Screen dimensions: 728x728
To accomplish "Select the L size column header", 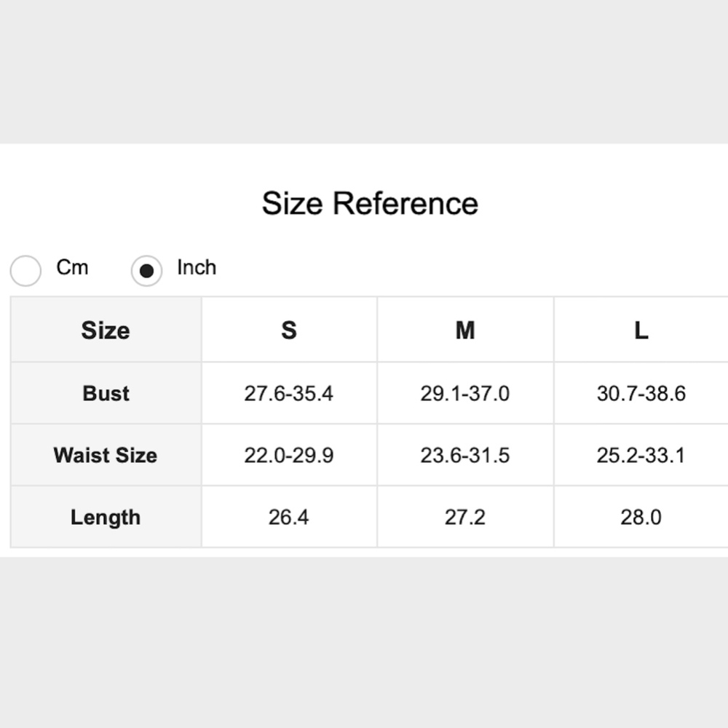I will coord(641,330).
